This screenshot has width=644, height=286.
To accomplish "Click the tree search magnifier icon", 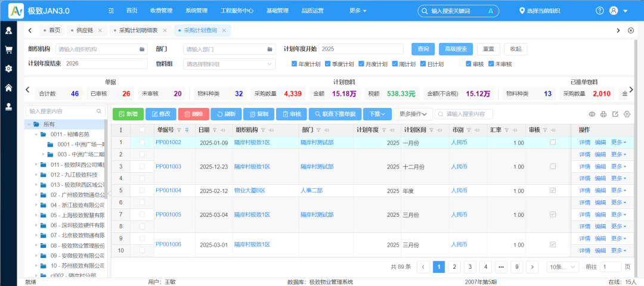I will click(98, 111).
